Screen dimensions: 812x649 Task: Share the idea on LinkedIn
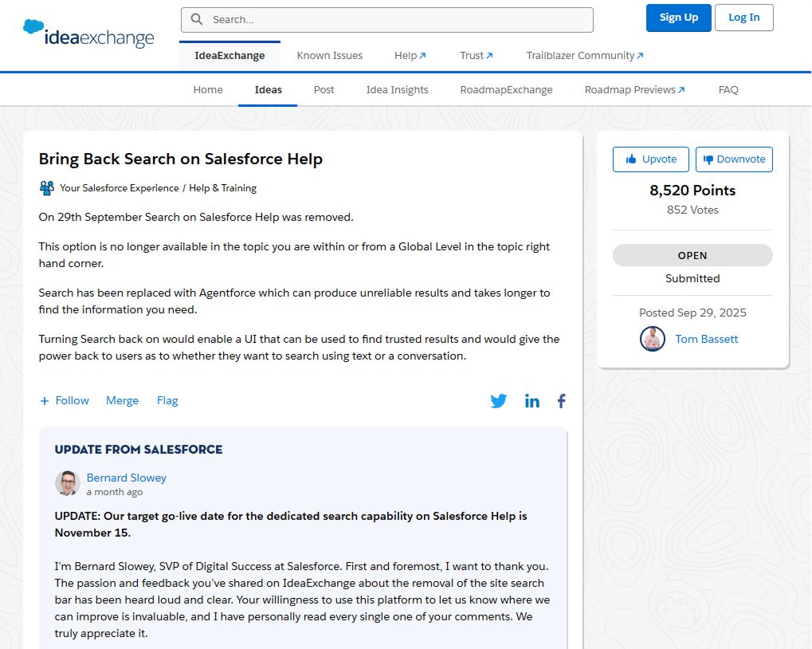click(x=532, y=401)
